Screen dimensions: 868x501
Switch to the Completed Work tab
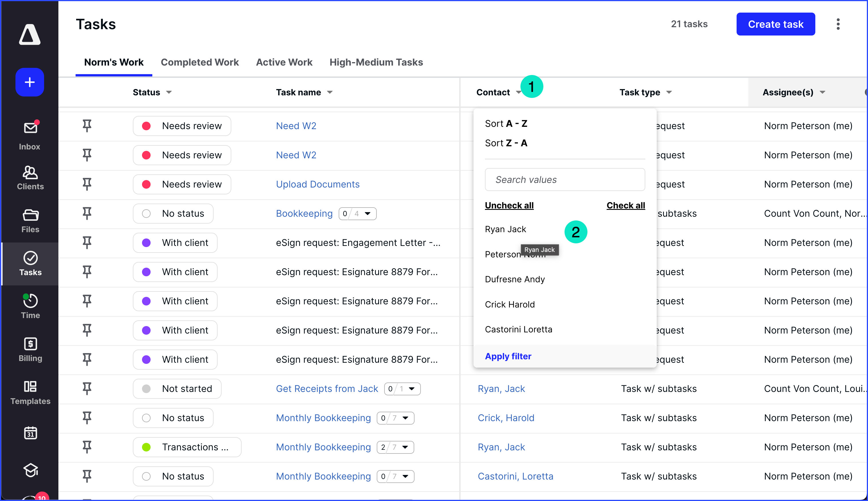point(200,62)
